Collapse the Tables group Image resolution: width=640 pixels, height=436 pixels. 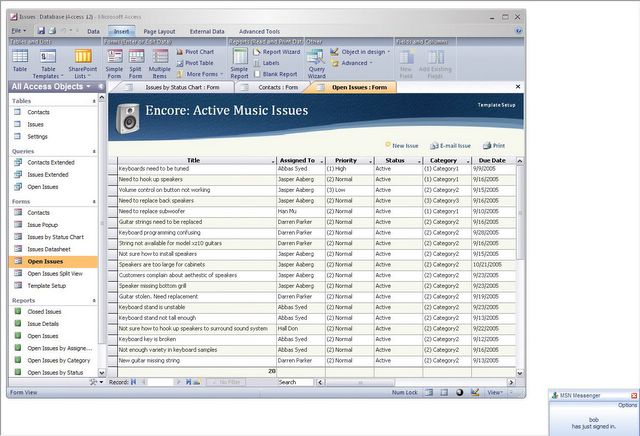pos(94,101)
